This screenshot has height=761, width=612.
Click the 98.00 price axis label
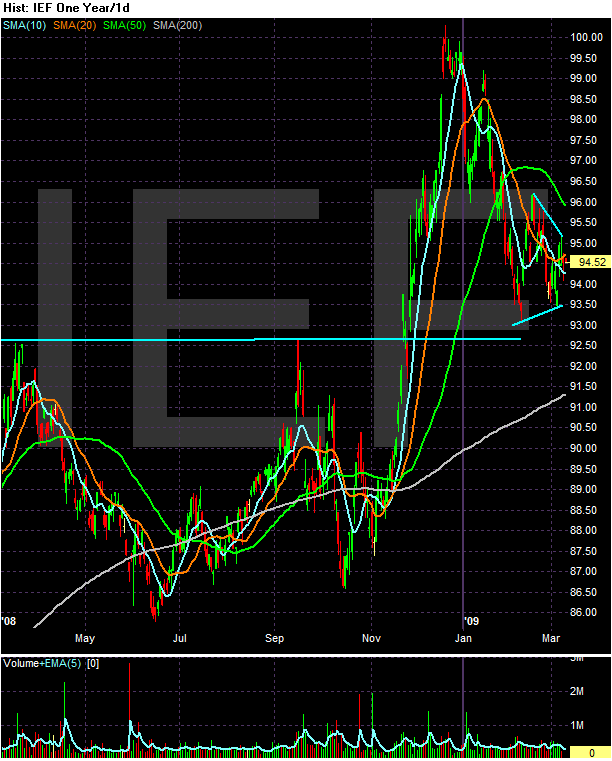pyautogui.click(x=583, y=119)
